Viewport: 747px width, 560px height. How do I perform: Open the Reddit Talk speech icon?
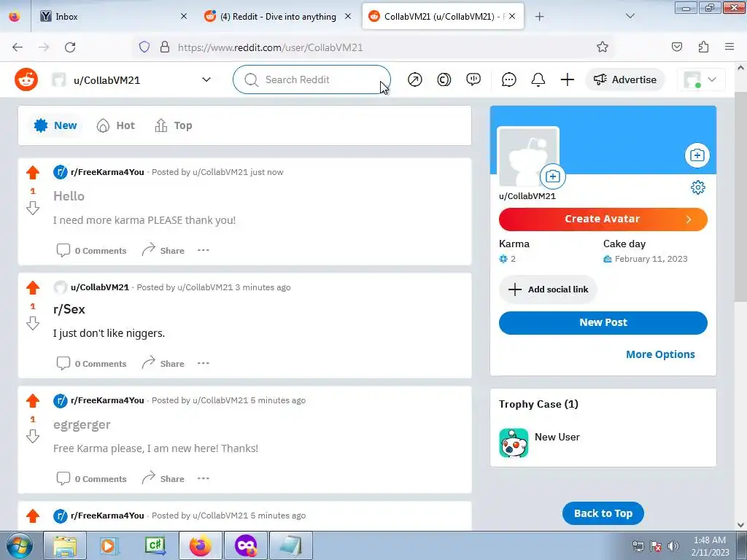tap(473, 79)
